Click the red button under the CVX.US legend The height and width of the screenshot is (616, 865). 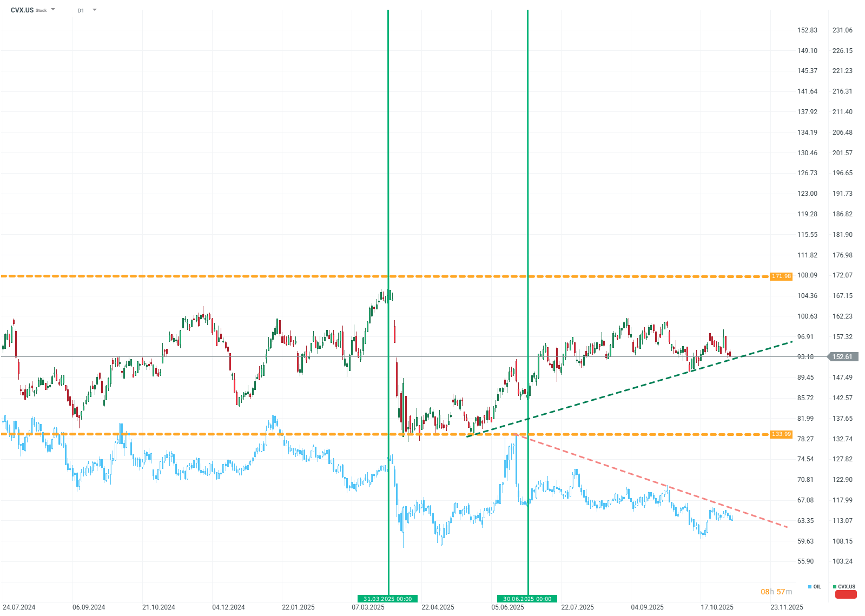(x=846, y=594)
